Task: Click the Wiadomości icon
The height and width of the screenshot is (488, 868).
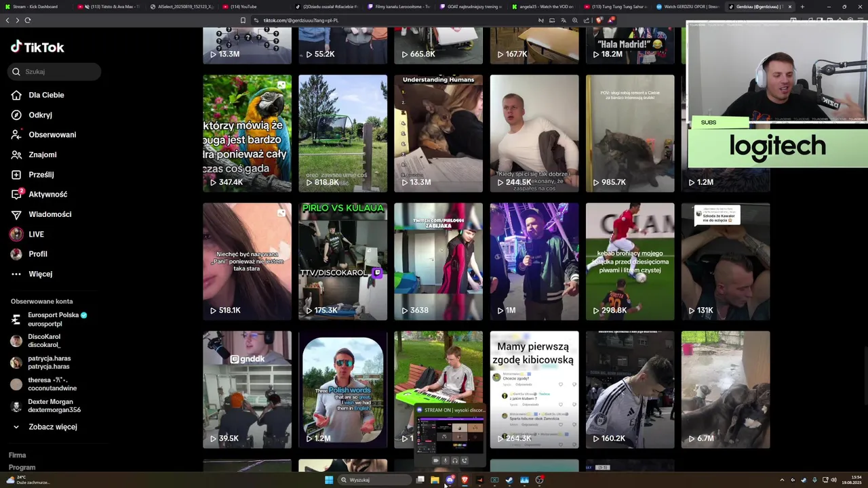Action: (x=16, y=214)
